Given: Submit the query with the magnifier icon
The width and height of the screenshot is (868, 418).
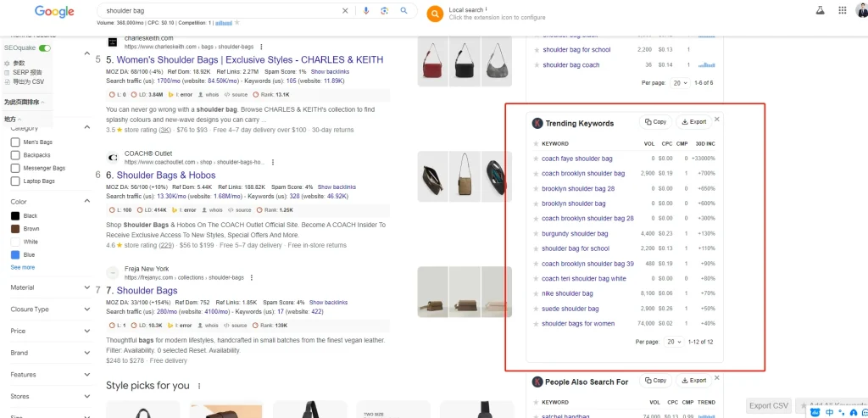Looking at the screenshot, I should point(403,10).
